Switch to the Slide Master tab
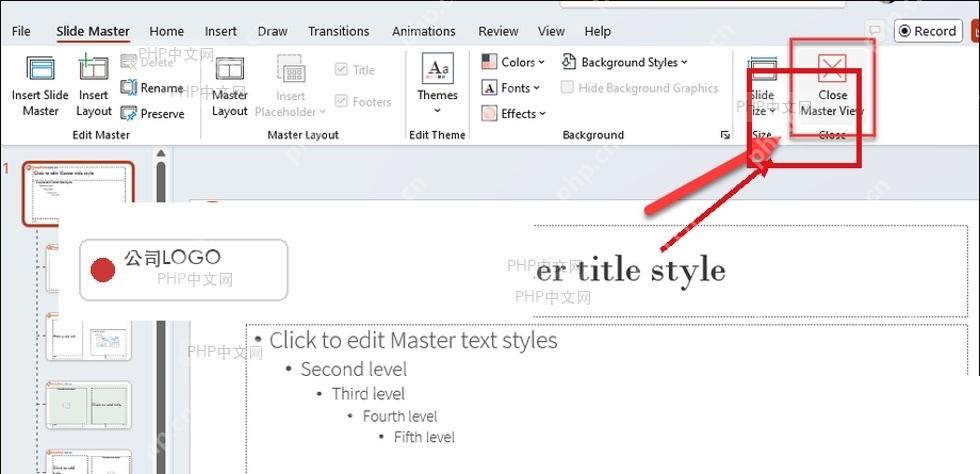The height and width of the screenshot is (474, 980). click(x=93, y=31)
